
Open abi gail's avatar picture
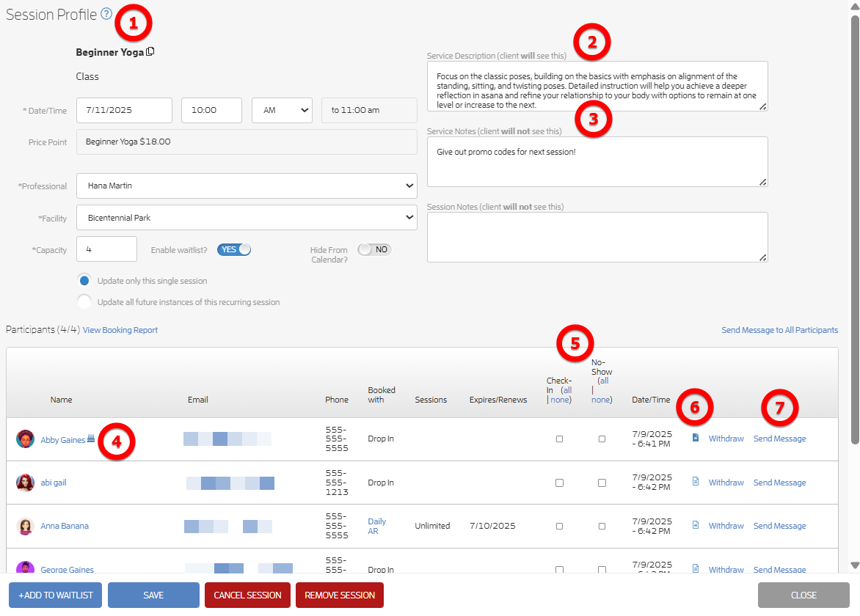click(25, 483)
